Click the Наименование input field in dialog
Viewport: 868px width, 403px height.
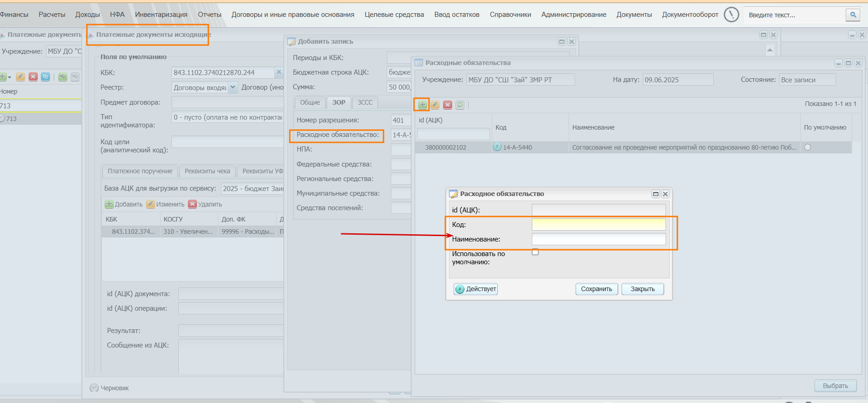pyautogui.click(x=599, y=239)
